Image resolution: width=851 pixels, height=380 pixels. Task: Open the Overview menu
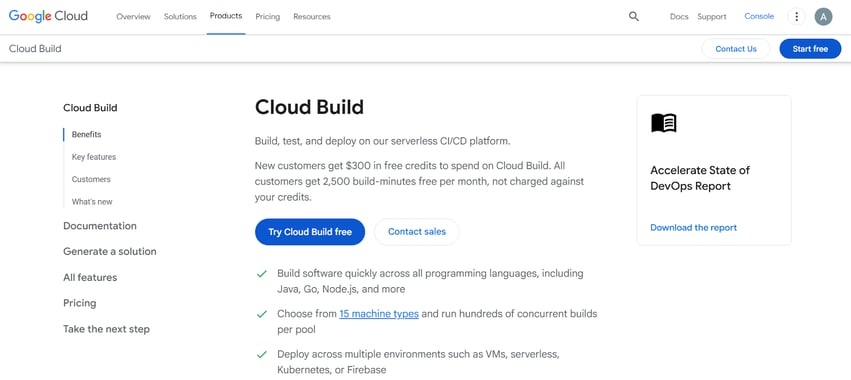[134, 16]
